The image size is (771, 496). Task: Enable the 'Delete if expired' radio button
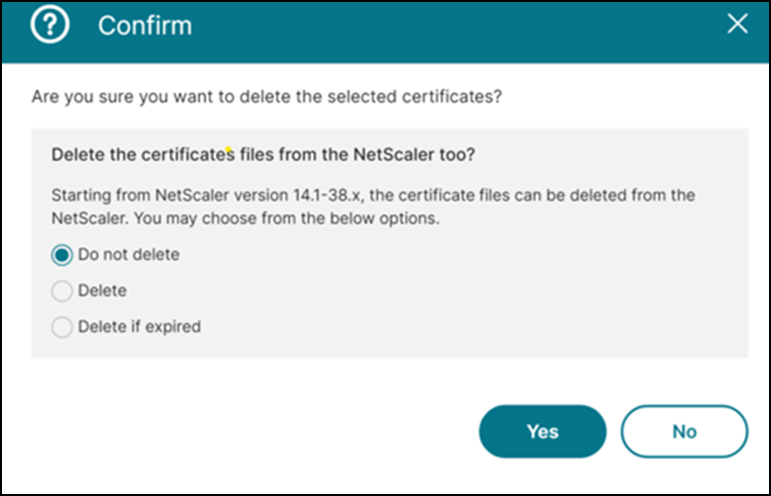62,327
